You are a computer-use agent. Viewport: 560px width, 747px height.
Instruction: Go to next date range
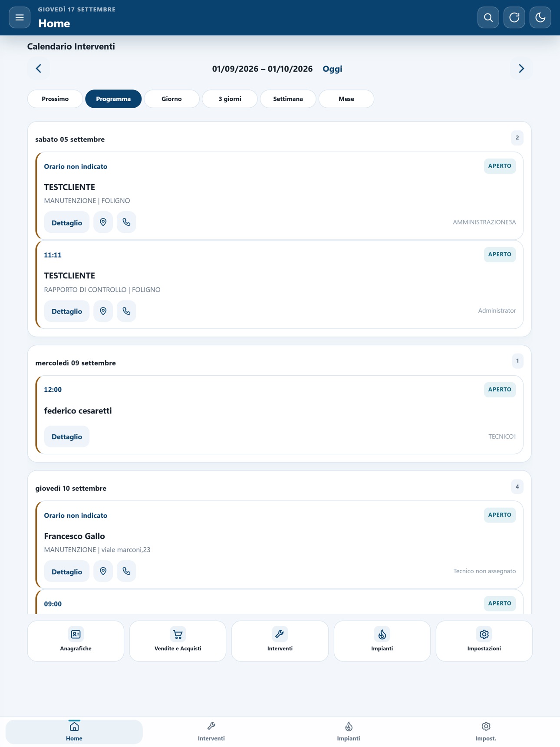[x=521, y=69]
